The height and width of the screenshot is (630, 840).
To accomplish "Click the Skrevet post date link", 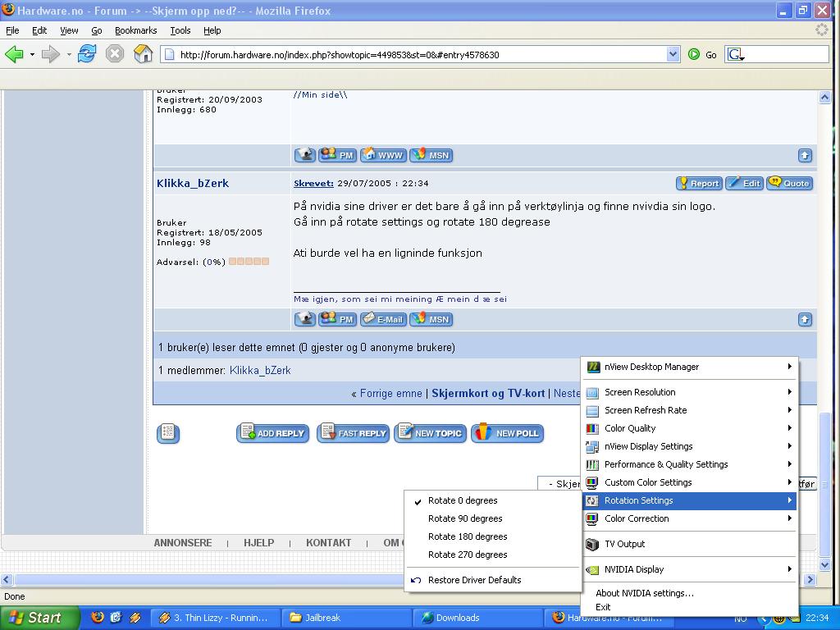I will tap(313, 183).
